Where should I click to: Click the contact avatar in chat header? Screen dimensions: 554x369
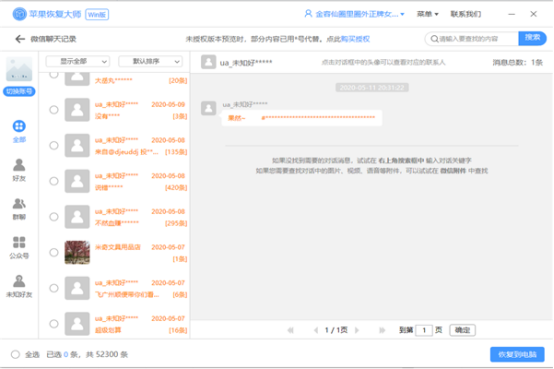208,62
